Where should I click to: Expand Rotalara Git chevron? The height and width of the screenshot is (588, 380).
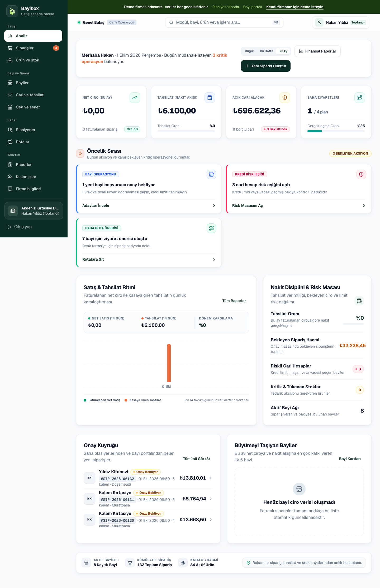(x=214, y=259)
